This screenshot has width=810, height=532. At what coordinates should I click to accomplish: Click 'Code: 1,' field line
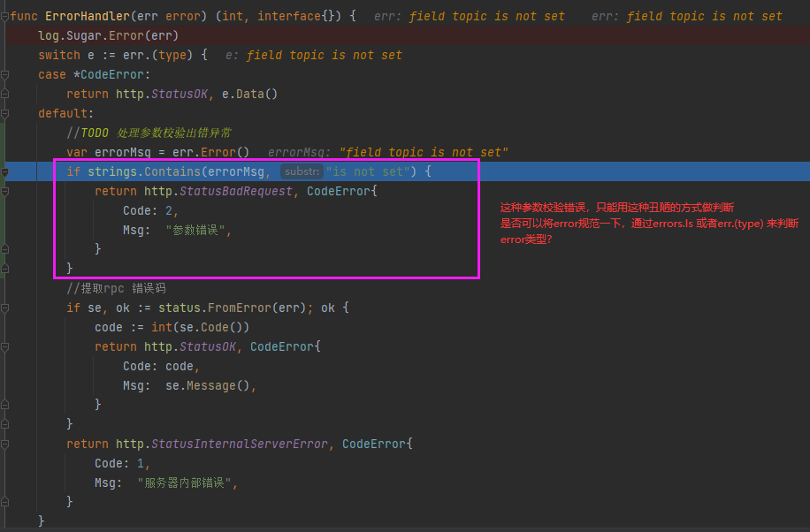coord(122,464)
